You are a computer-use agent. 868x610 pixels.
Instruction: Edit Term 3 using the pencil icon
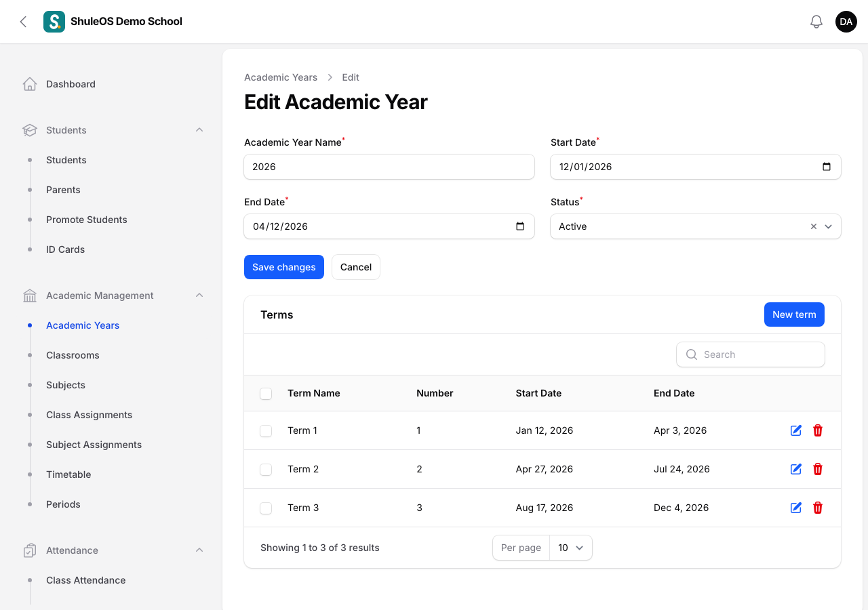click(796, 508)
